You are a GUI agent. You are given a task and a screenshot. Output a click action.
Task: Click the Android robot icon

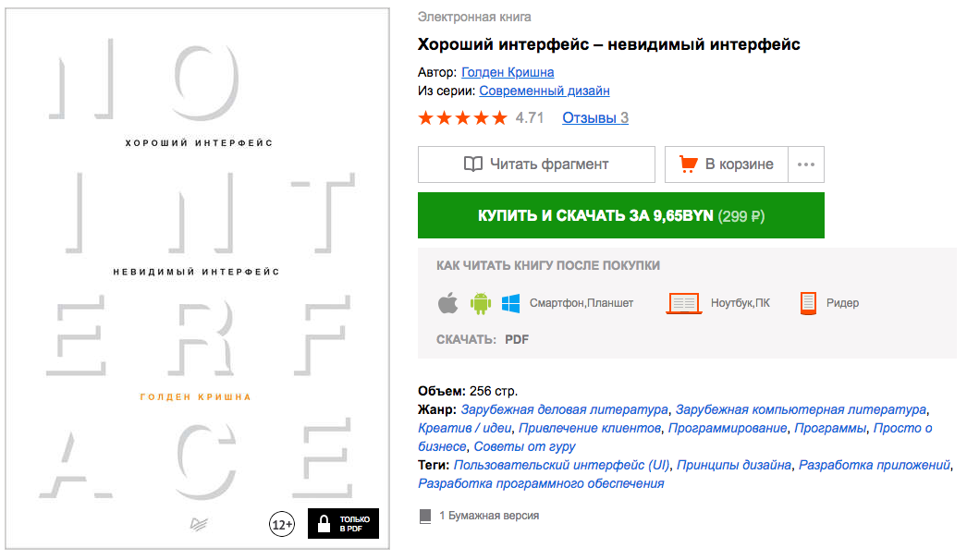coord(479,302)
